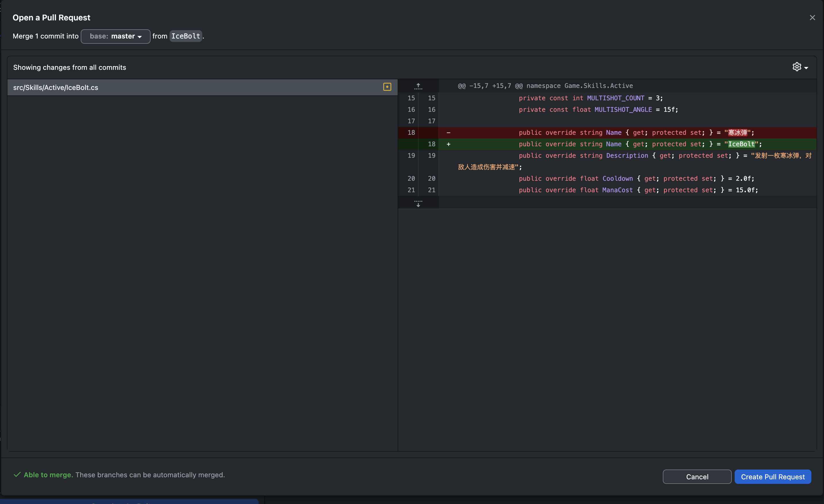824x504 pixels.
Task: Expand diff context upward above line 15
Action: [418, 86]
